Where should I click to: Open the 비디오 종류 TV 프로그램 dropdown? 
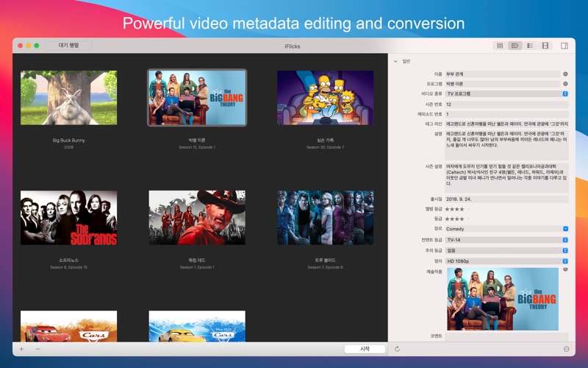click(506, 93)
